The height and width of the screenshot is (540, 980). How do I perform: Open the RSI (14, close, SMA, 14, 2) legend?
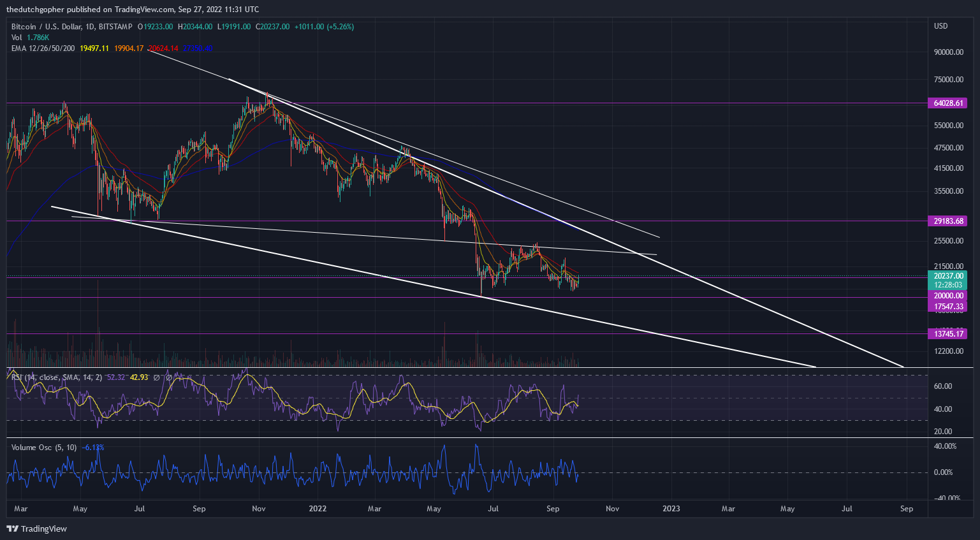57,377
